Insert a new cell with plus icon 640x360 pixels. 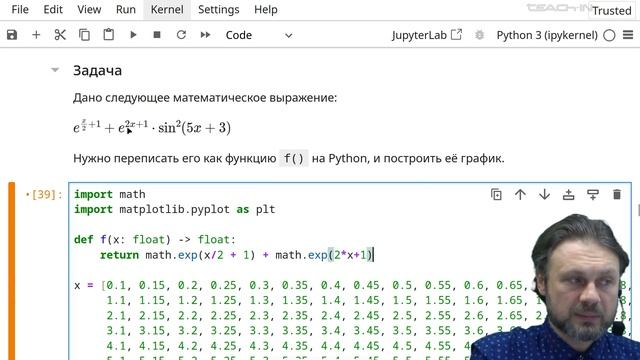click(36, 35)
